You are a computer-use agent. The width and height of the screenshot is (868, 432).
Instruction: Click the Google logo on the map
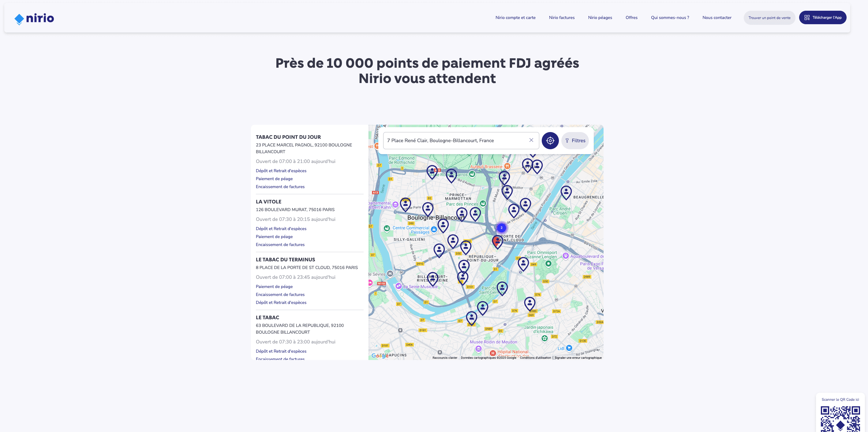(380, 355)
